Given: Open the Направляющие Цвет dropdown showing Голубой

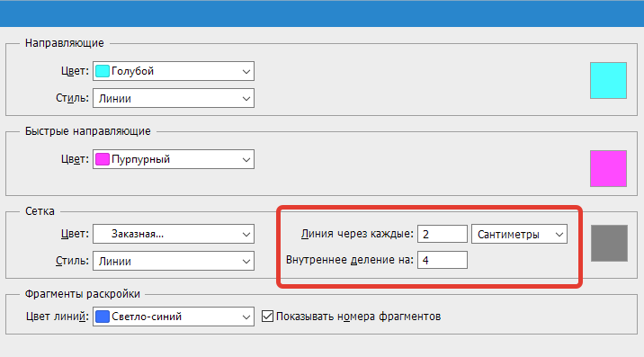Looking at the screenshot, I should (x=174, y=71).
